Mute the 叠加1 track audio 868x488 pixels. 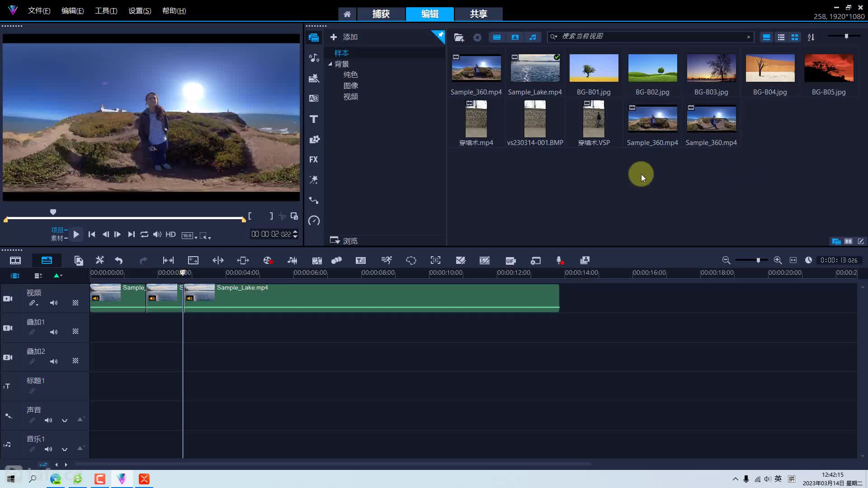point(54,332)
